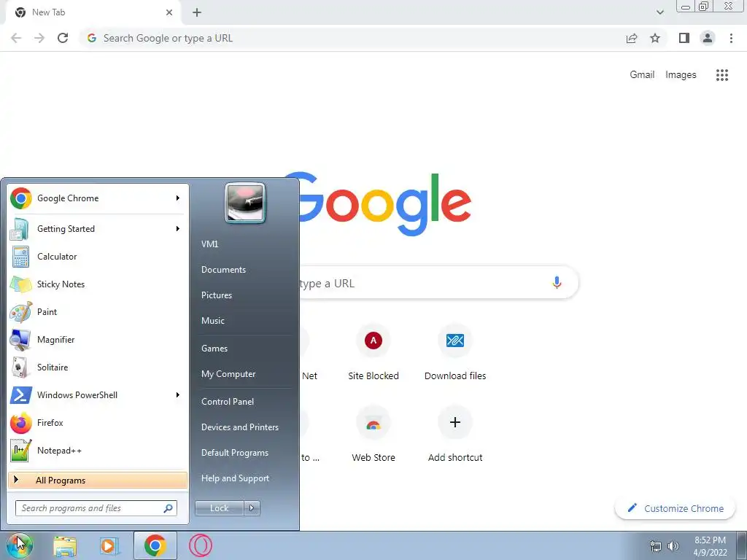Launch Firefox from the Start menu

(x=98, y=423)
